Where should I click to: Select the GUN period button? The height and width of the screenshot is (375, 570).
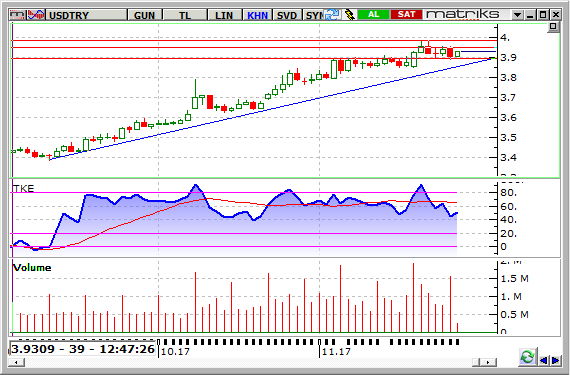coord(145,15)
